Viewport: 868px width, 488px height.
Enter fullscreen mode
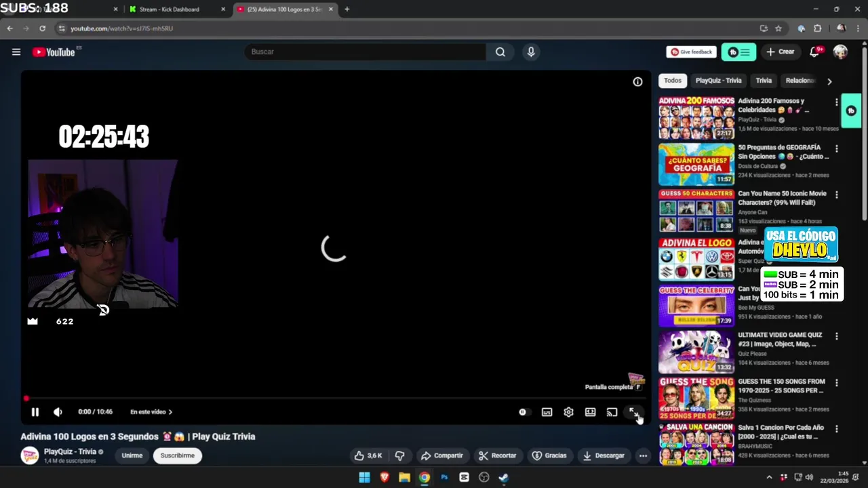[x=633, y=411]
